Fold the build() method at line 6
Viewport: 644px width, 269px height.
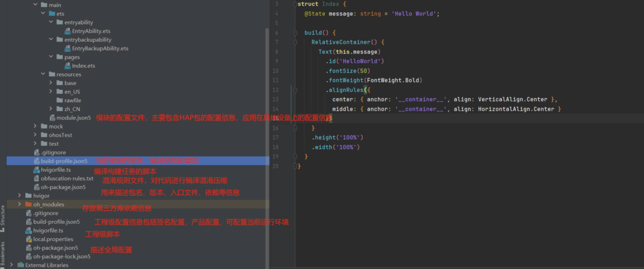pyautogui.click(x=295, y=33)
